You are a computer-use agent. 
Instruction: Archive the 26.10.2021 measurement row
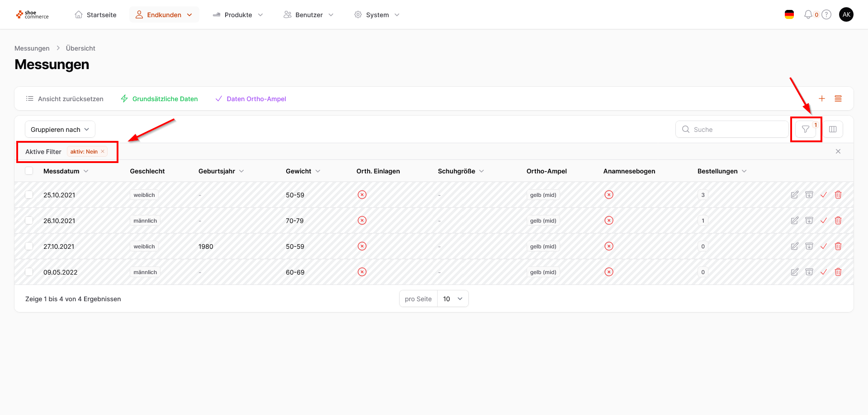point(809,221)
